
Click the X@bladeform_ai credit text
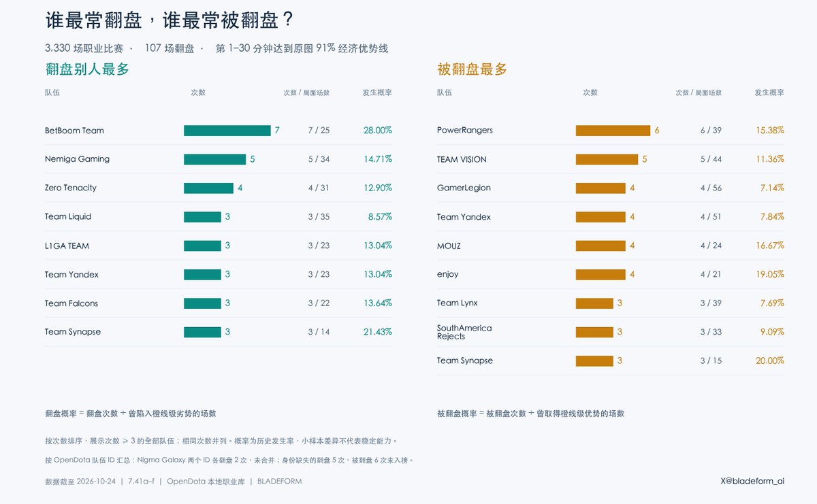tap(752, 481)
